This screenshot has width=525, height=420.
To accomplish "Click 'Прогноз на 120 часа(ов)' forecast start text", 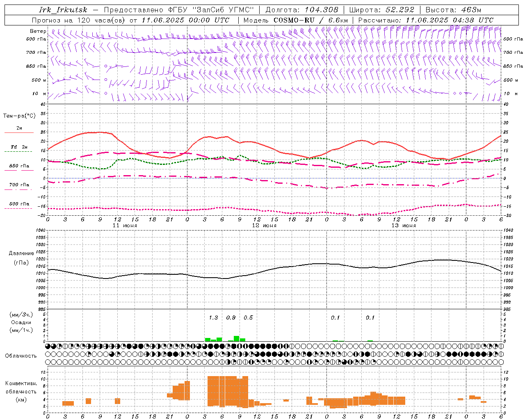I will [79, 20].
